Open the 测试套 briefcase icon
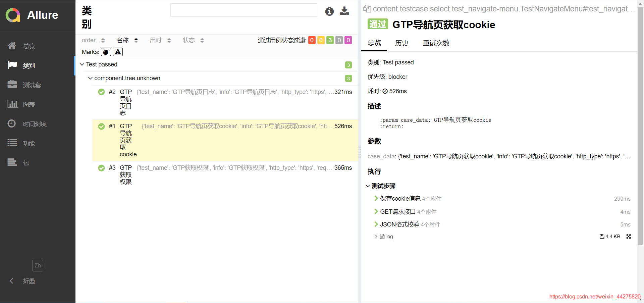 tap(12, 85)
